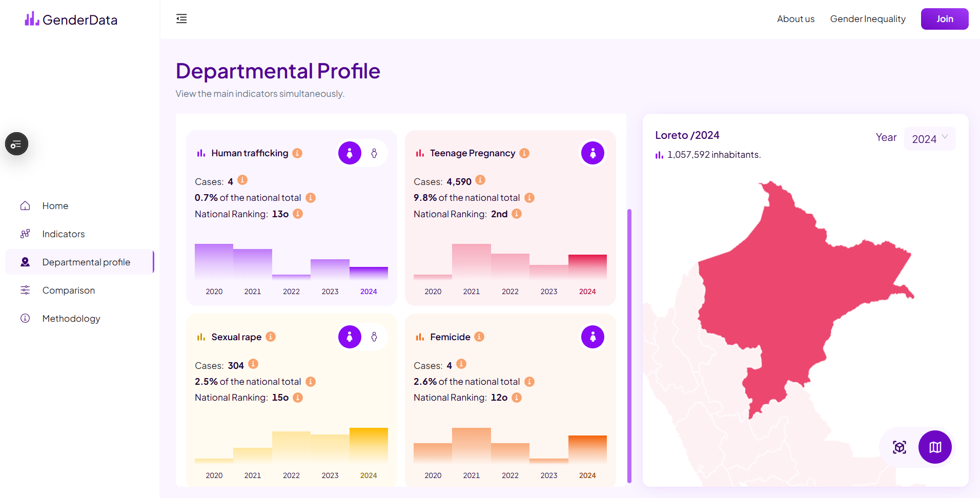Click bar chart icon beside inhabitants count

coord(659,155)
